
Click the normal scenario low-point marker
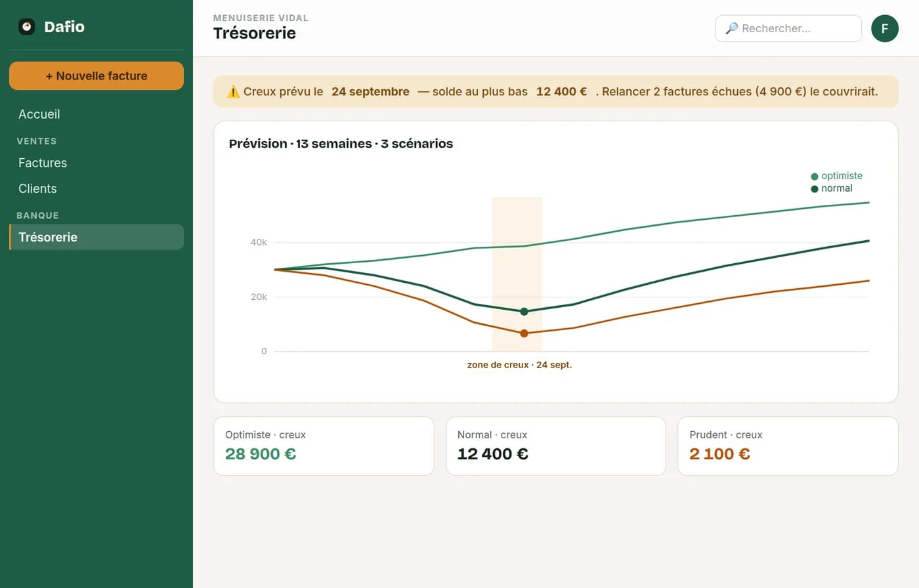(524, 312)
